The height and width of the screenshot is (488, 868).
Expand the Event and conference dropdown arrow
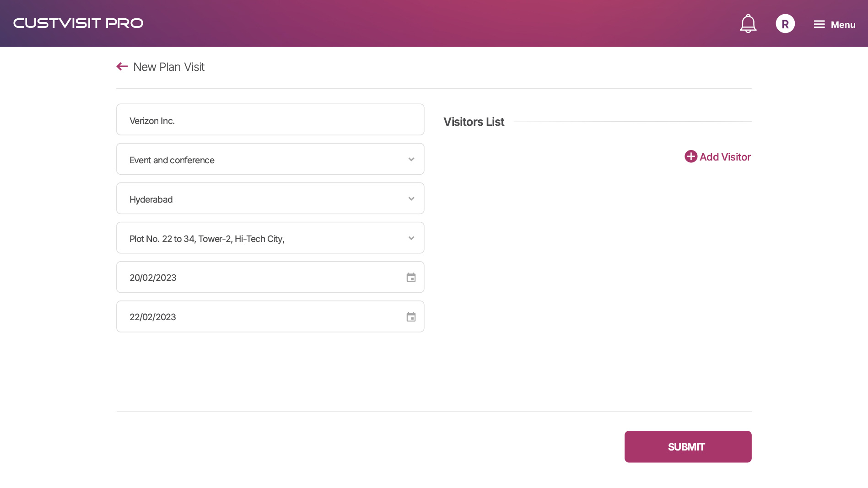[x=411, y=160]
